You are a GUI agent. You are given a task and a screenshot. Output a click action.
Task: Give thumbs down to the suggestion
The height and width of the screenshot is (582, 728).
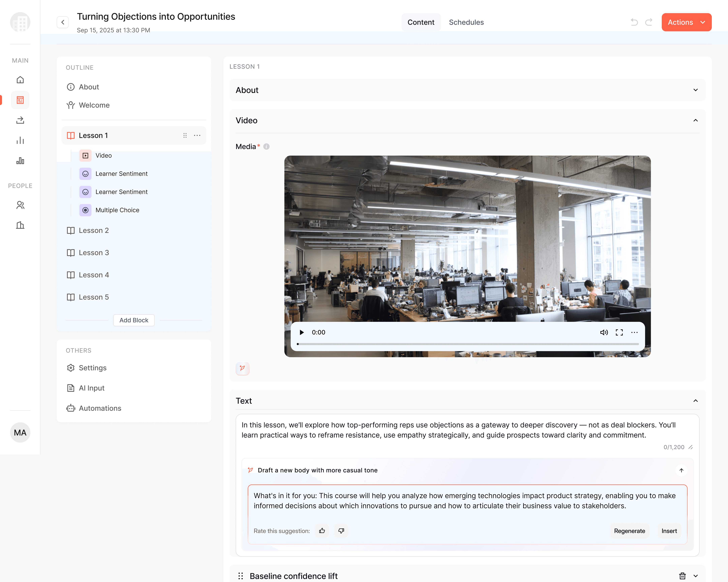(x=341, y=531)
